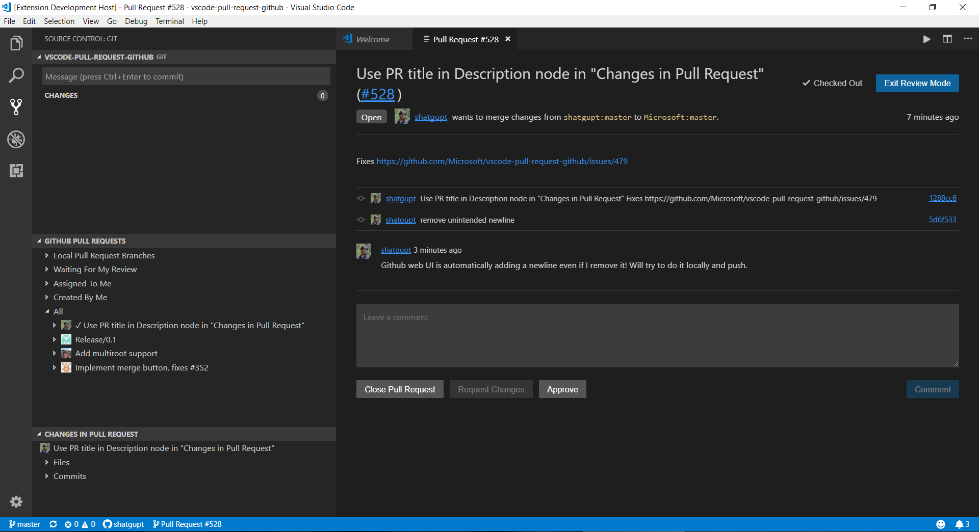Click the synchronize changes icon in the status bar
980x532 pixels.
[53, 524]
